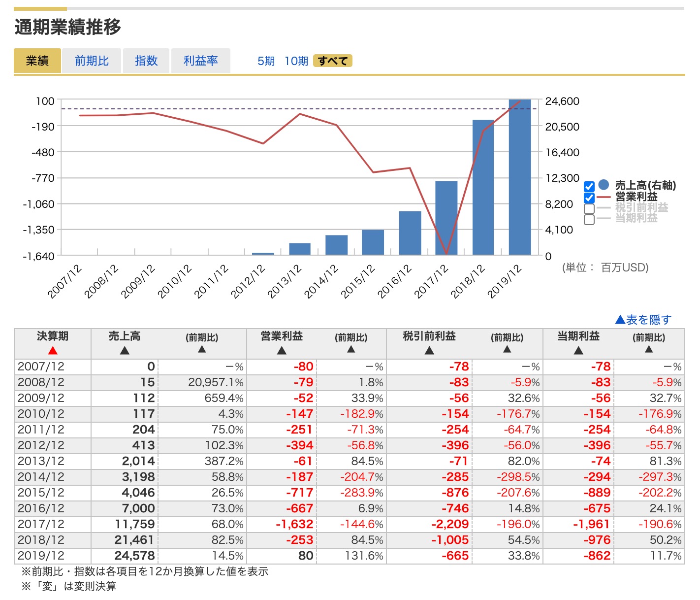Sort by 営業利益 triangle icon
Screen dimensions: 700x600
pos(282,350)
